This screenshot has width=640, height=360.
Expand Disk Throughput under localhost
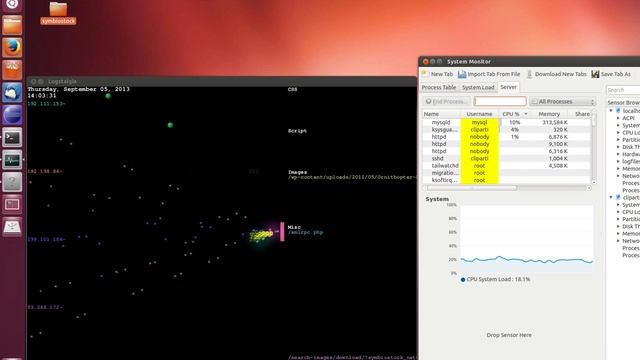[618, 147]
